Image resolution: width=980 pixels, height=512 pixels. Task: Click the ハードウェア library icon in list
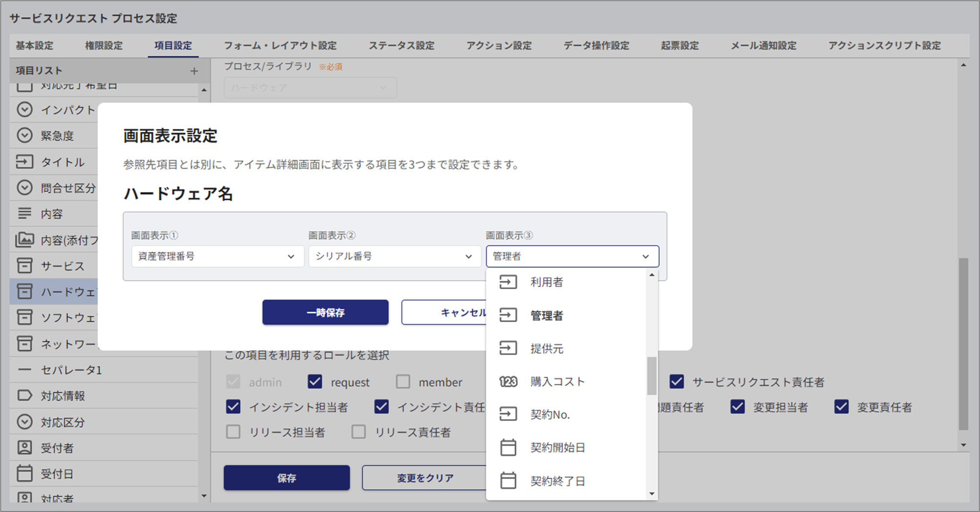(24, 292)
